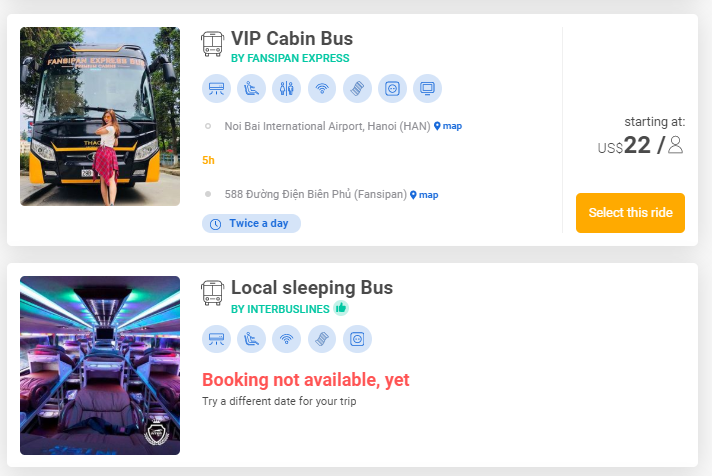Open map link for 588 Đường Điện Biên Phủ

[424, 194]
